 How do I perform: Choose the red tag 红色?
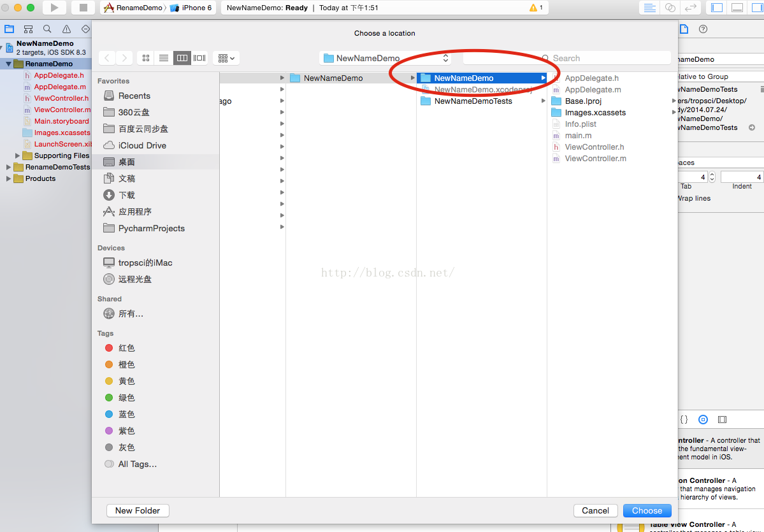click(156, 349)
